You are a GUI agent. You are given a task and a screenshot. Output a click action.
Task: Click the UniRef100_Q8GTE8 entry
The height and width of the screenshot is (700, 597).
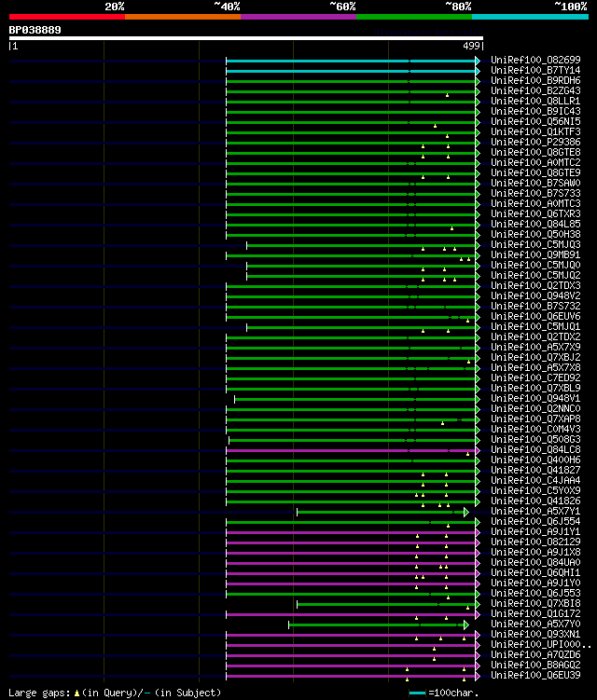point(535,152)
